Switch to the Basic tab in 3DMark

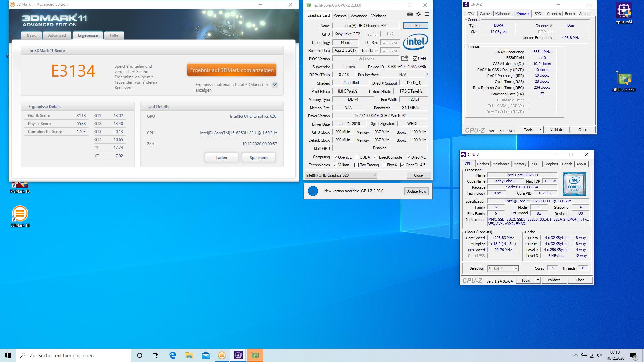click(32, 35)
